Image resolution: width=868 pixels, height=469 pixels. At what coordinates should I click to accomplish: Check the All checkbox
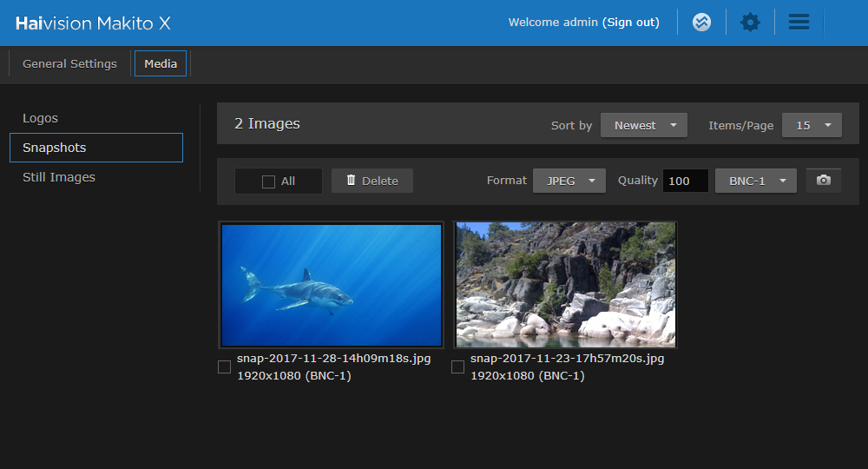pyautogui.click(x=269, y=182)
